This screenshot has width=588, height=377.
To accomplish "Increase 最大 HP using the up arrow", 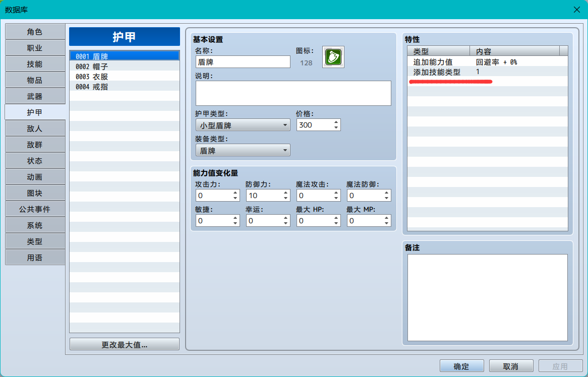I will 336,218.
